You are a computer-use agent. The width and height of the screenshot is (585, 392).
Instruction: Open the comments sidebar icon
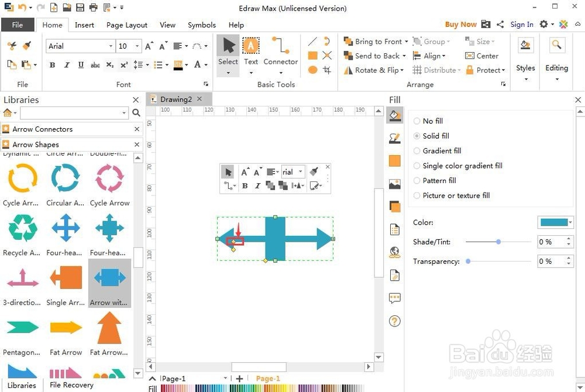click(x=395, y=298)
